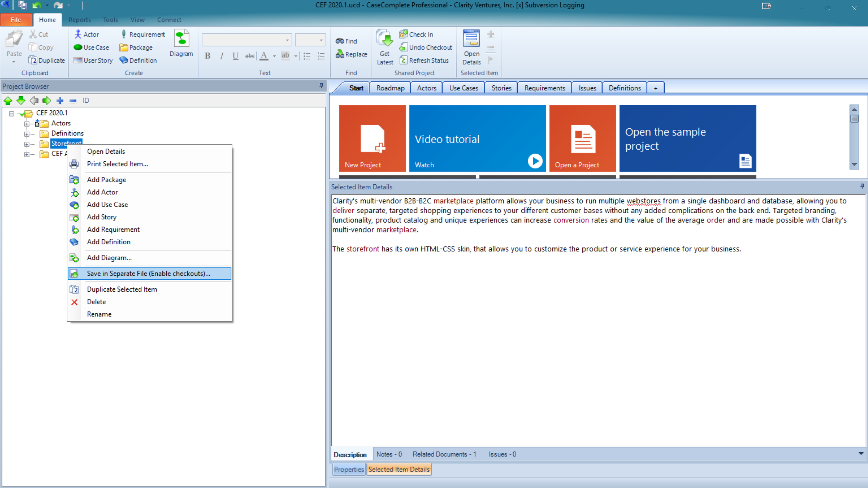This screenshot has width=868, height=488.
Task: Create a new Package from ribbon
Action: [136, 47]
